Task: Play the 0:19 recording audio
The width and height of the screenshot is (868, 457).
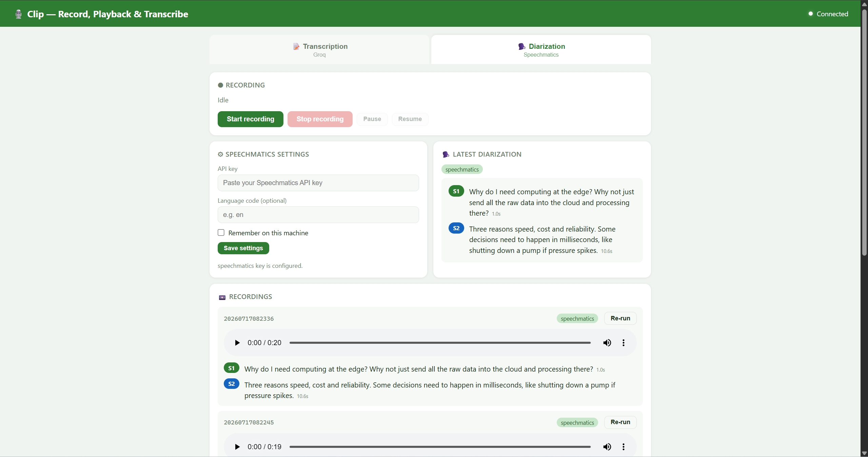Action: (x=237, y=447)
